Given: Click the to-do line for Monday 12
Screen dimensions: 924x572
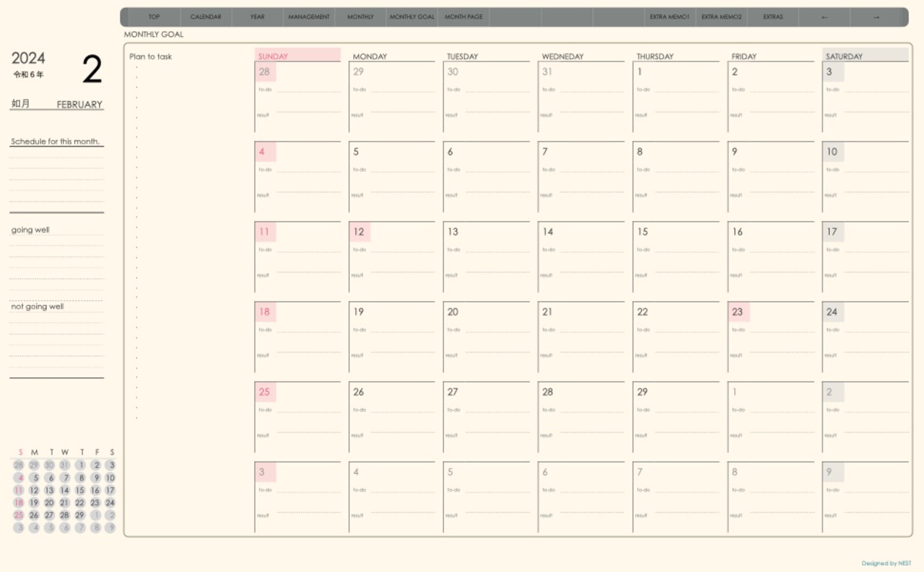Looking at the screenshot, I should coord(403,251).
